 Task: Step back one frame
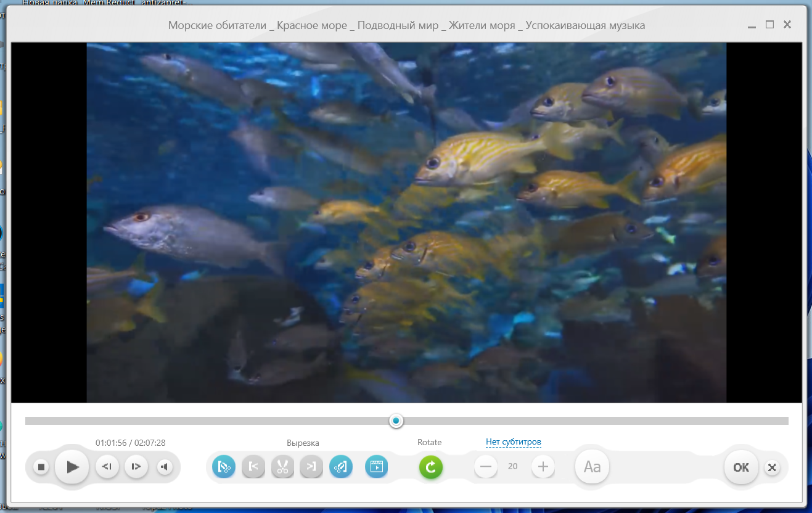(x=107, y=467)
